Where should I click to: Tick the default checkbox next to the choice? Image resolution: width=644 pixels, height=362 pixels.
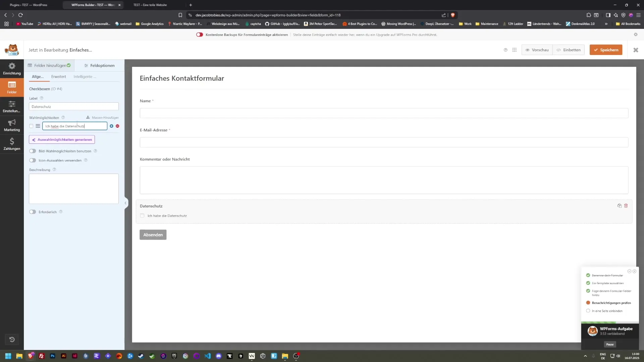31,126
